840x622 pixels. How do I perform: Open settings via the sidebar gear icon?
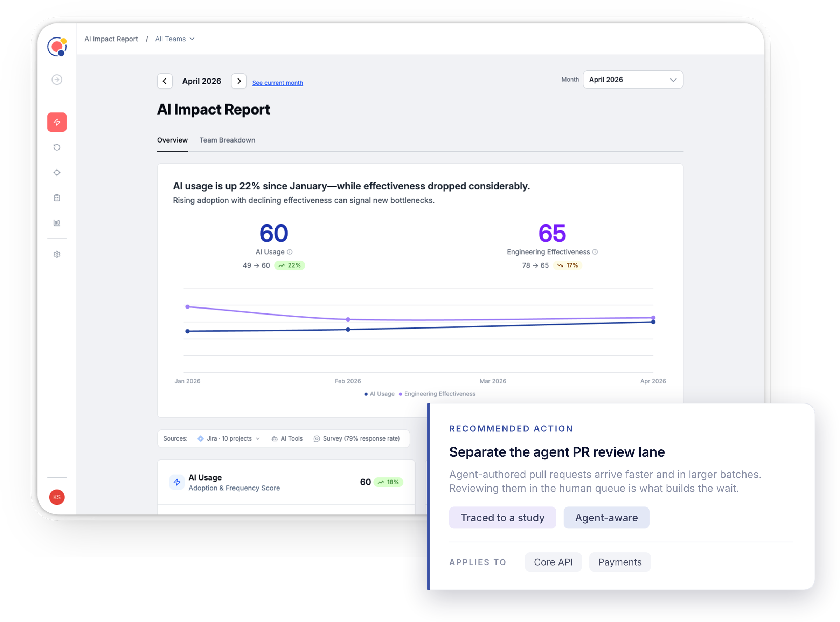click(x=57, y=255)
